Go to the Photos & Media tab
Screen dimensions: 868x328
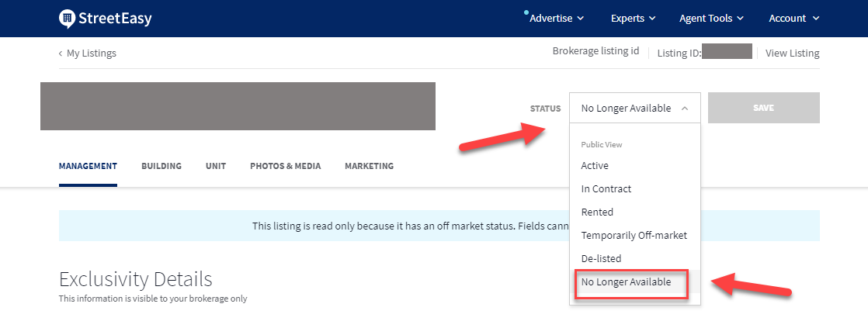285,166
